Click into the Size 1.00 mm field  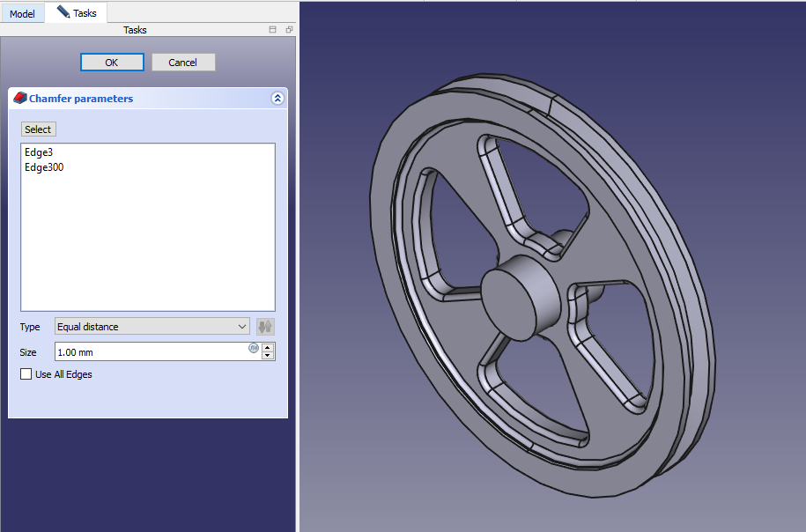(x=150, y=352)
